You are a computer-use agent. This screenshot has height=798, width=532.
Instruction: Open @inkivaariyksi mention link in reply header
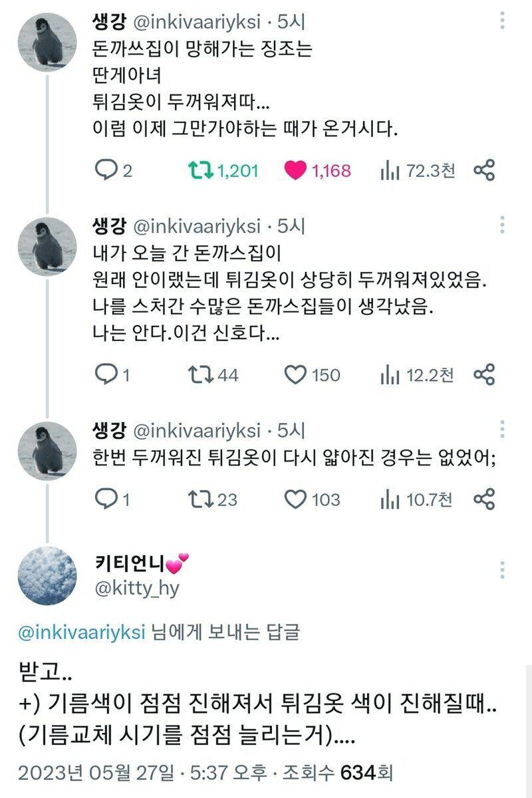pos(82,632)
